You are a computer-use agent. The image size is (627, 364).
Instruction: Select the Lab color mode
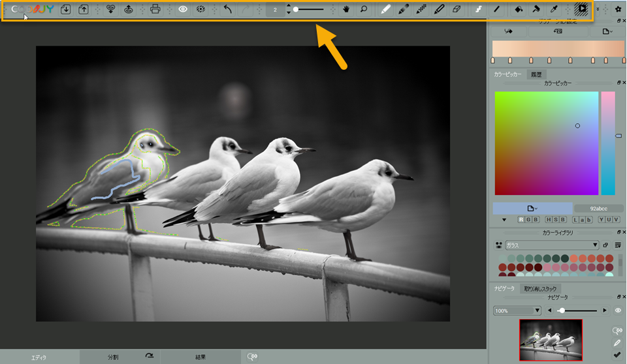pos(583,219)
